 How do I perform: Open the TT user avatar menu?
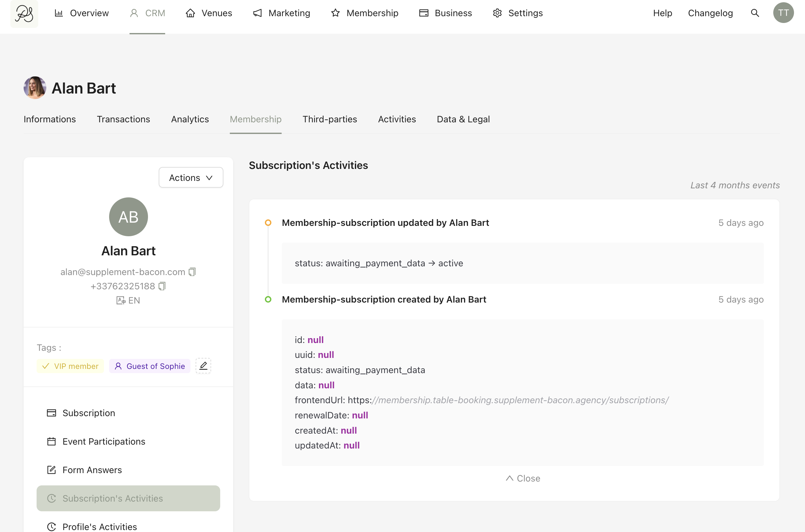[783, 13]
